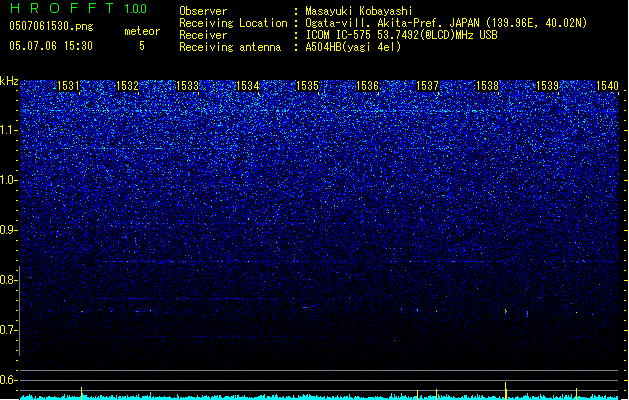This screenshot has height=400, width=629.
Task: Click the gray vertical detection-range bar
Action: point(19,311)
